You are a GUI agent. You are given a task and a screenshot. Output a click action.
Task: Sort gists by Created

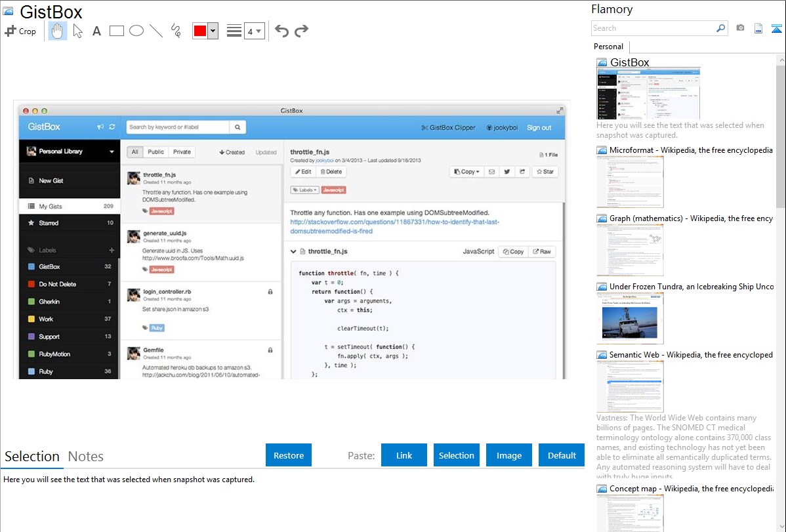232,152
